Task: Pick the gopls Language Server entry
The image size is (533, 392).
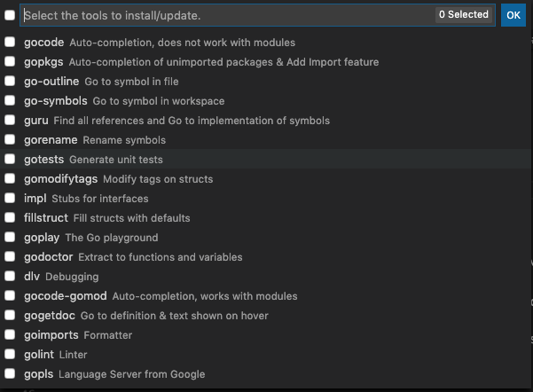Action: (265, 374)
